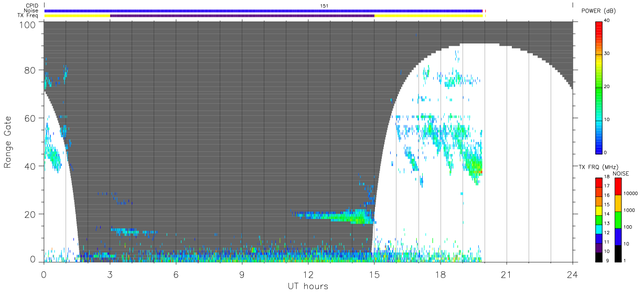The height and width of the screenshot is (297, 644).
Task: Click the first yellow TX Freq segment before 3 UT
Action: [77, 15]
